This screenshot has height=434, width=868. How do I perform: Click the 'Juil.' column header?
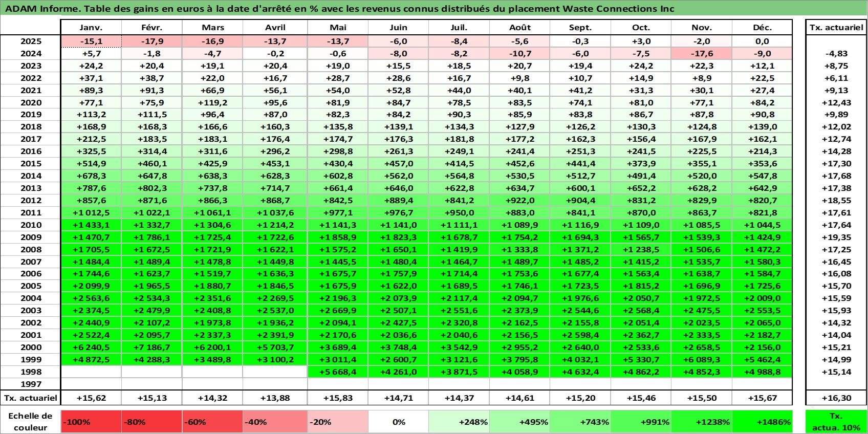[459, 28]
